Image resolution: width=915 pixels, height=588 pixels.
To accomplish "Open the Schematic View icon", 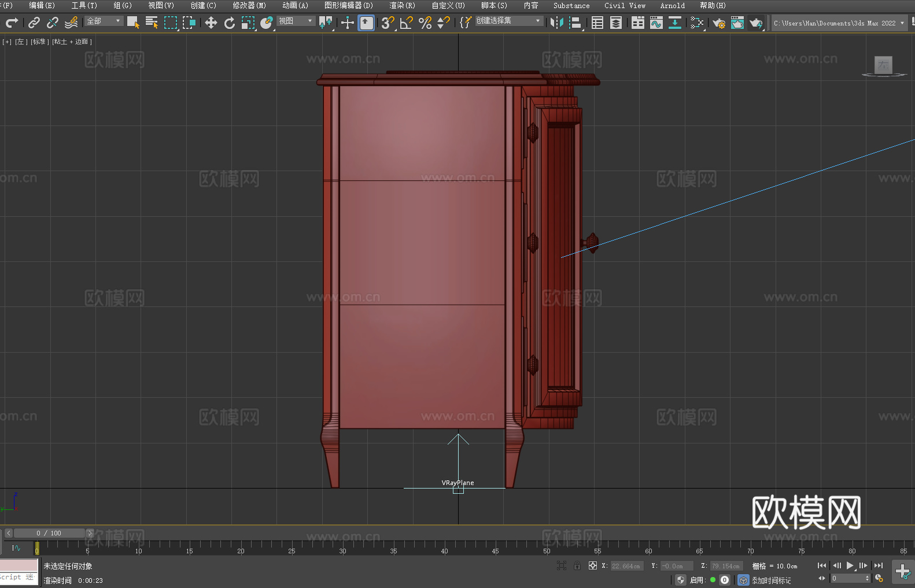I will coord(697,23).
